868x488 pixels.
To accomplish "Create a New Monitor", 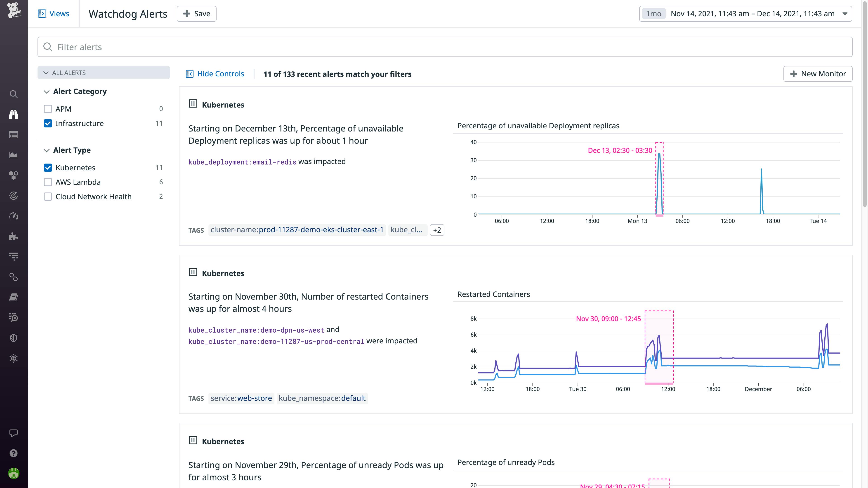I will [x=818, y=73].
